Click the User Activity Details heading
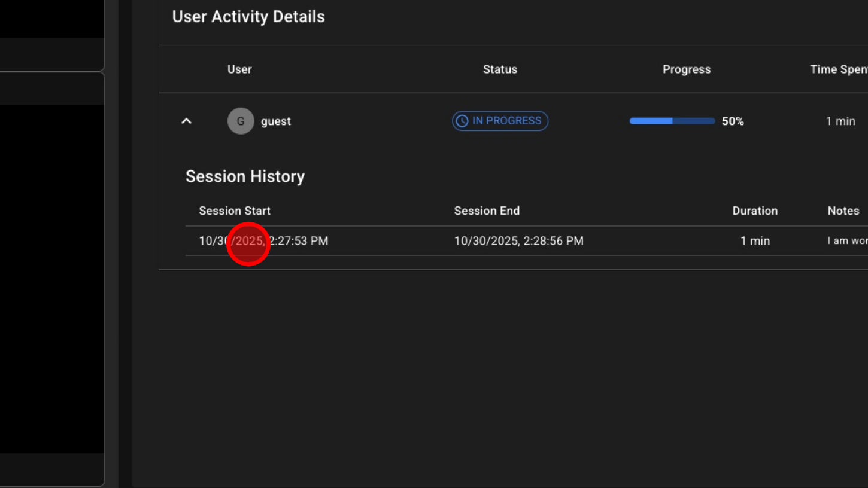Image resolution: width=868 pixels, height=488 pixels. (248, 17)
